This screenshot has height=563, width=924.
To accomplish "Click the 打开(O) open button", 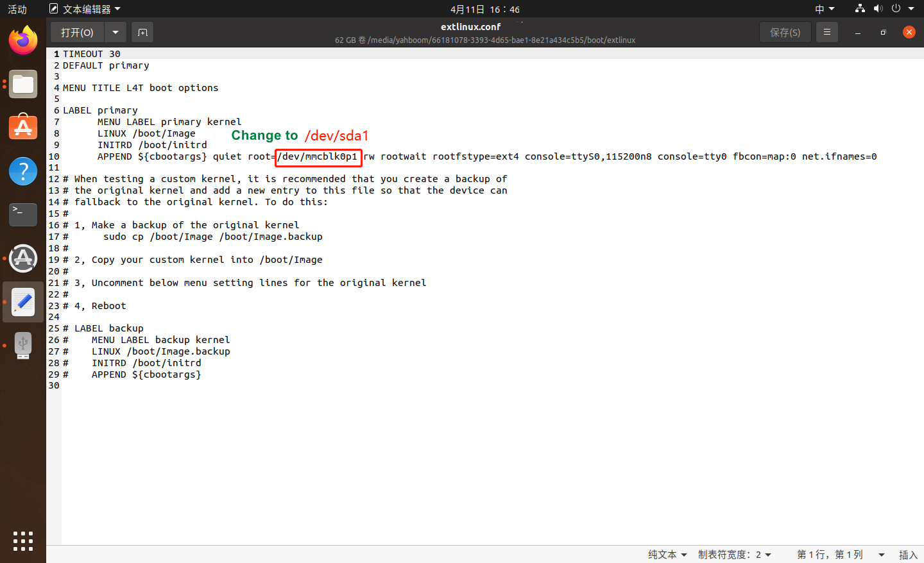I will point(77,32).
